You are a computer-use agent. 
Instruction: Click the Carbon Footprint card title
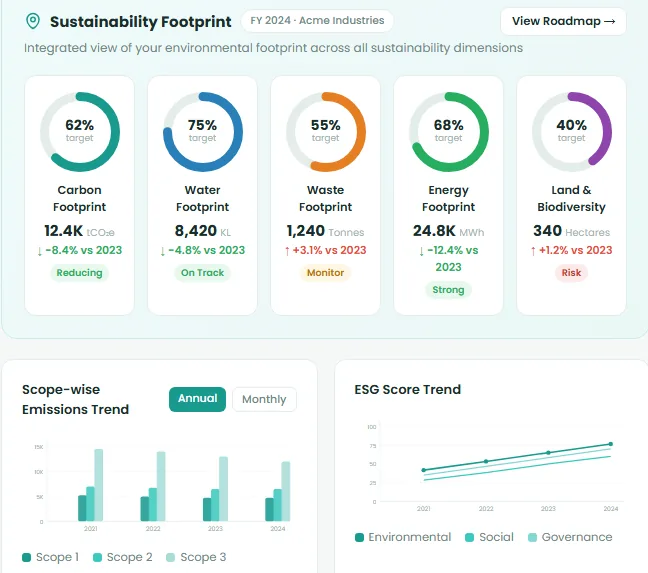79,198
